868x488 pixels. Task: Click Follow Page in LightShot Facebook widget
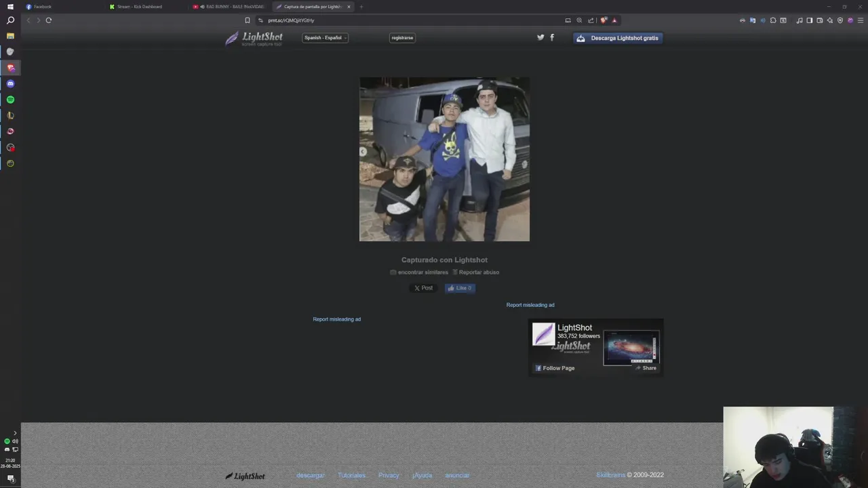click(x=555, y=368)
